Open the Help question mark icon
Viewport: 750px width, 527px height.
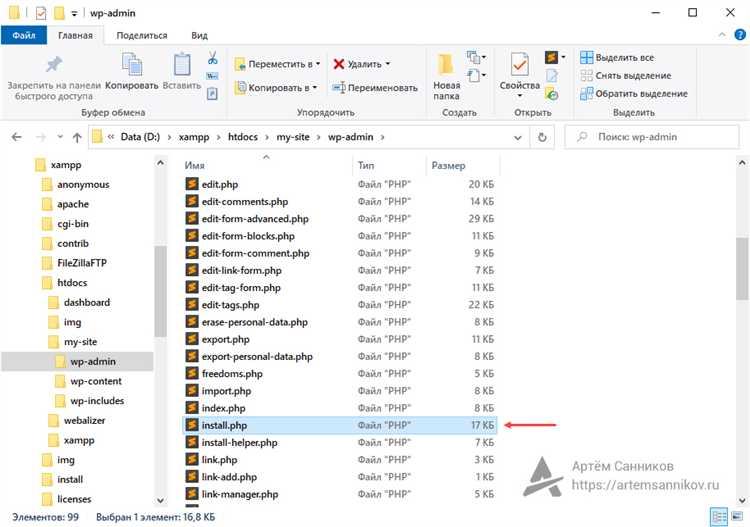[740, 34]
